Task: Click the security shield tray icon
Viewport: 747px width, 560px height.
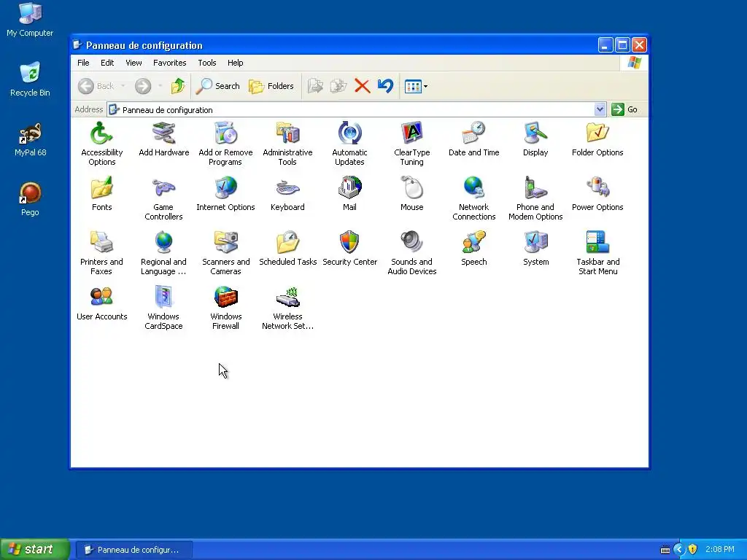Action: [x=693, y=550]
